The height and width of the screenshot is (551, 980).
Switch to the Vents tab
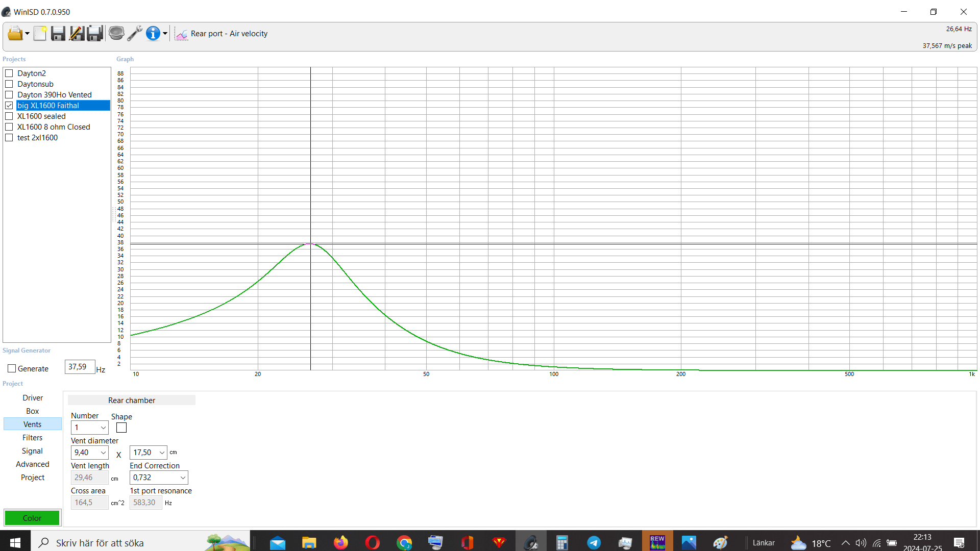(x=33, y=424)
